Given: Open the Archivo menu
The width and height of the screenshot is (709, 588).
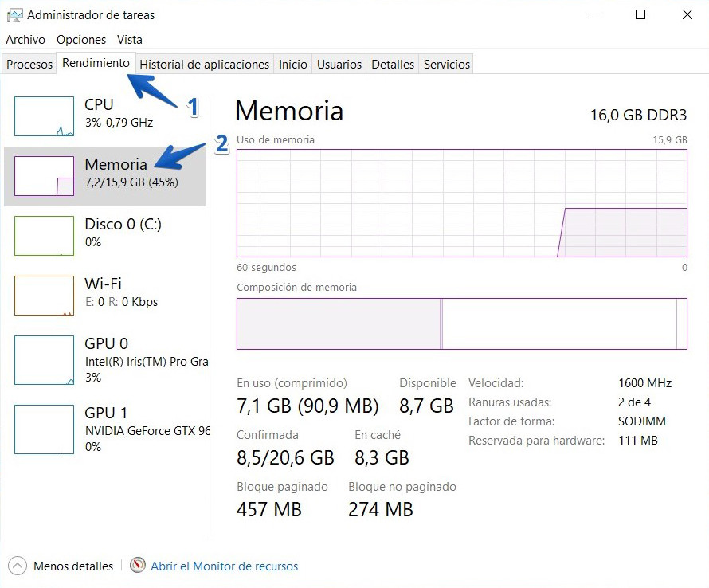Looking at the screenshot, I should [25, 39].
